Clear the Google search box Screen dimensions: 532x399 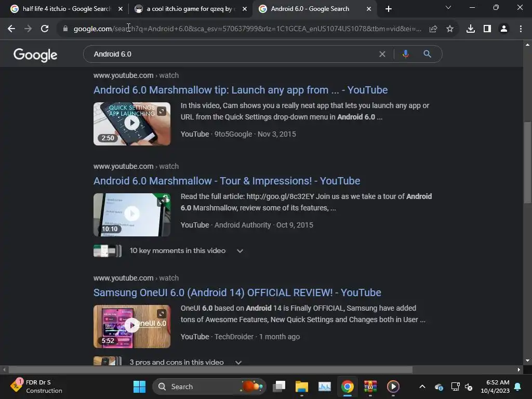[x=382, y=54]
